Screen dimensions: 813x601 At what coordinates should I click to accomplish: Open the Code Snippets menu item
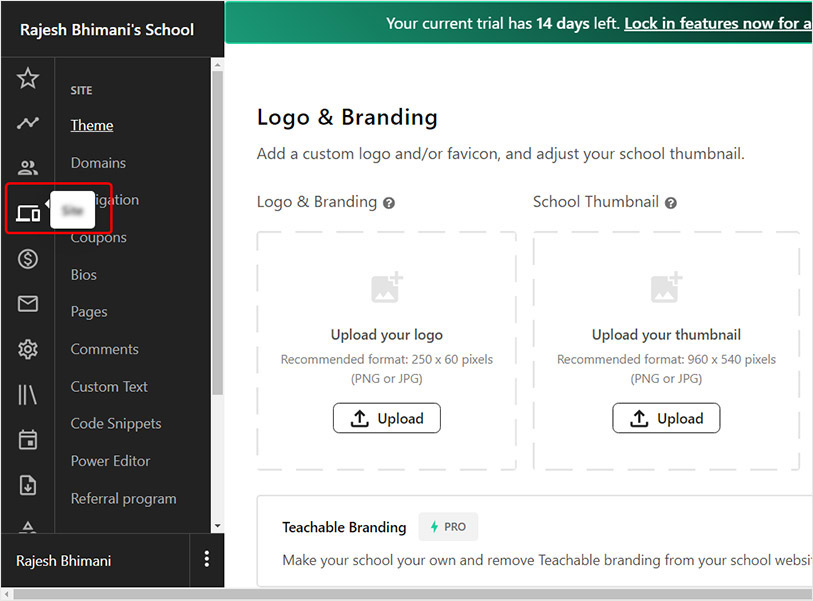click(116, 424)
